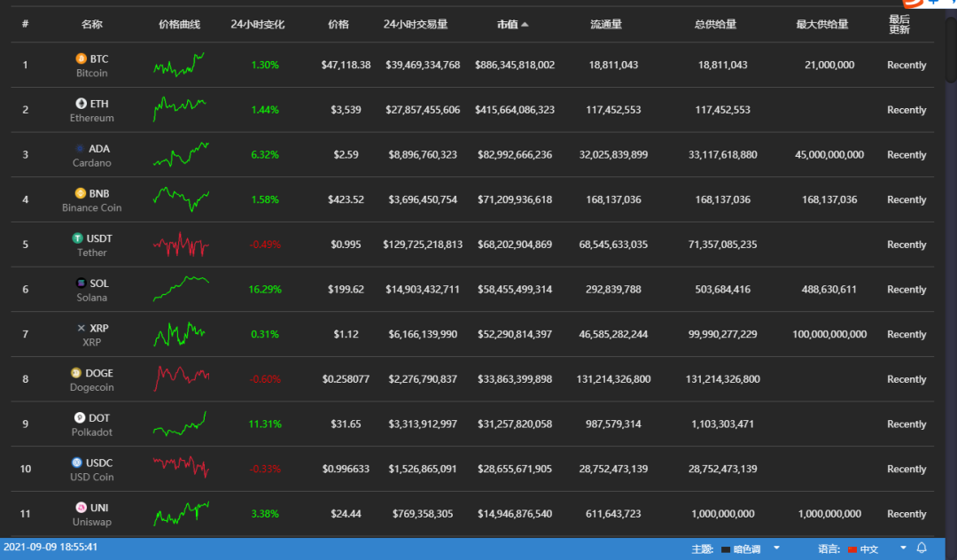This screenshot has width=957, height=560.
Task: Click the Chinese flag language icon
Action: [852, 549]
